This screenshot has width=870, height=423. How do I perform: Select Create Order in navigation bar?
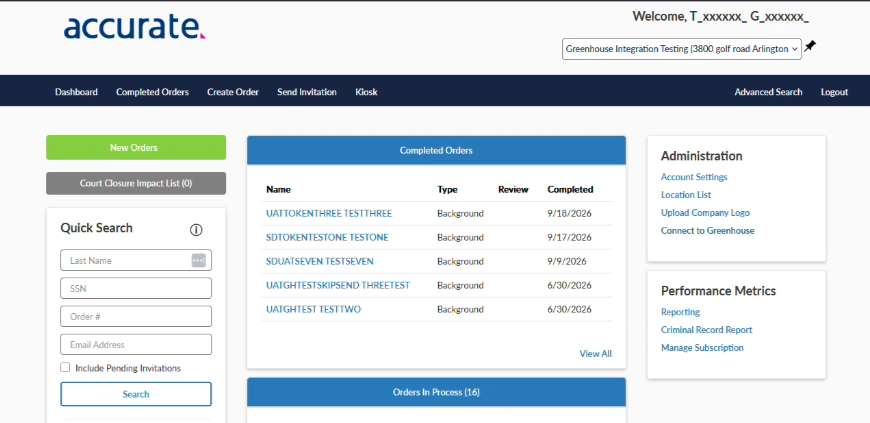pos(233,92)
